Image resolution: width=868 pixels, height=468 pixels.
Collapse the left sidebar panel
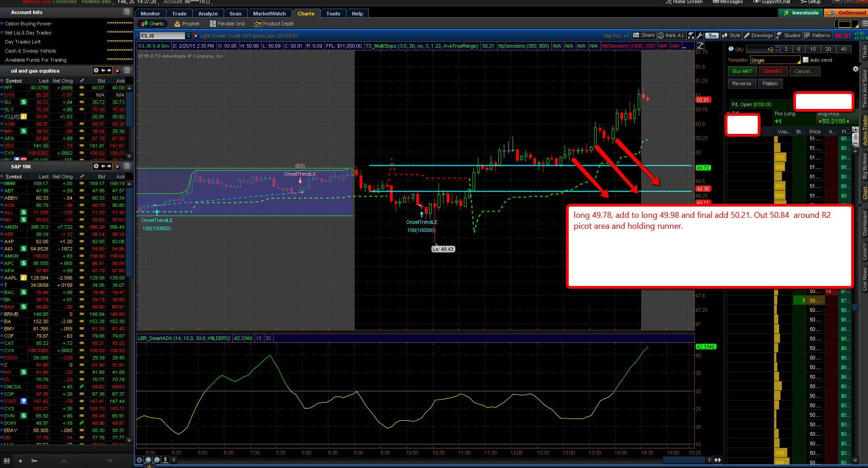click(x=7, y=461)
